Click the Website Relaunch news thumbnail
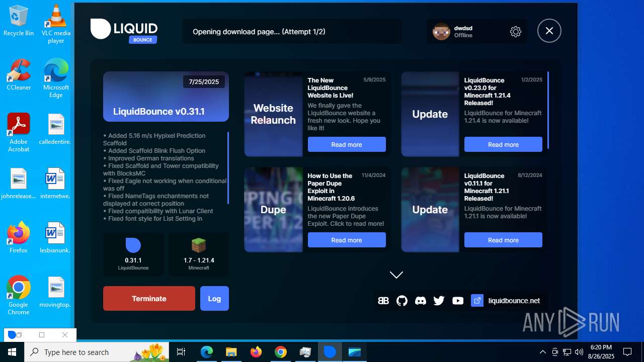Screen dimensions: 644x362 coord(273,114)
